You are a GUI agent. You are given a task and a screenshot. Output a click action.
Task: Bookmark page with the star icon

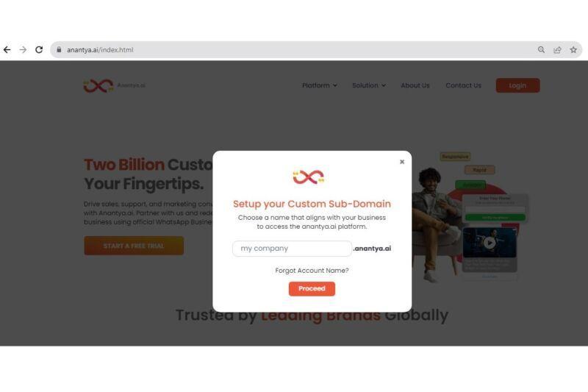click(573, 49)
